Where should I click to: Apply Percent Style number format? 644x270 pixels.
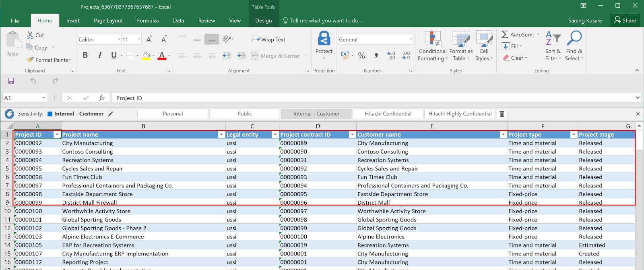[x=361, y=55]
